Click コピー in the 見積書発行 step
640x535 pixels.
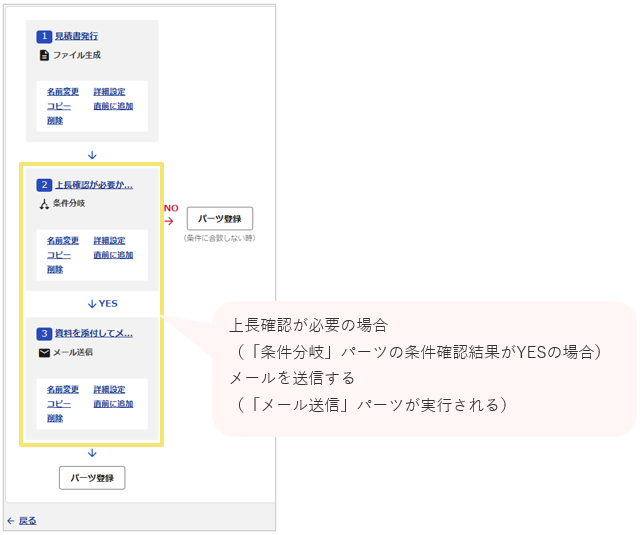point(59,106)
